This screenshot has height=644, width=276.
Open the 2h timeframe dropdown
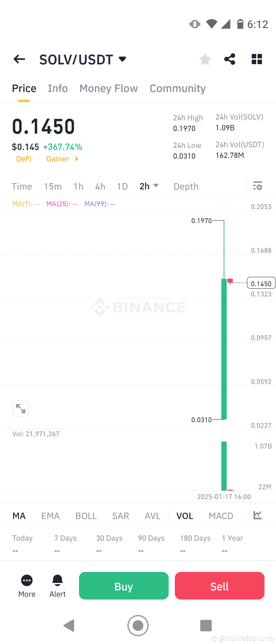(149, 186)
